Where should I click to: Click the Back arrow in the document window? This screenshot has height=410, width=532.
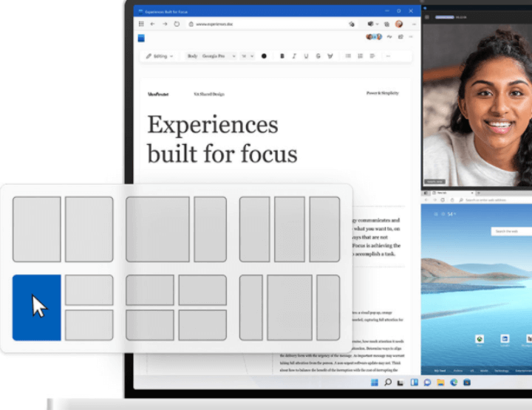point(152,24)
